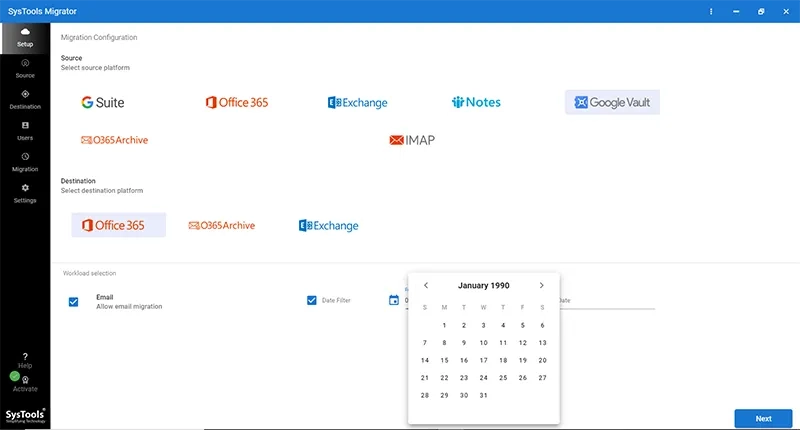Pick IMAP as source platform
Viewport: 800px width, 430px height.
(x=412, y=140)
